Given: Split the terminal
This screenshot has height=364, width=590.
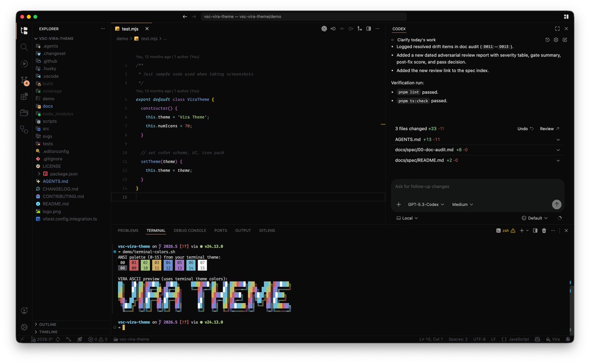Looking at the screenshot, I should pos(536,230).
